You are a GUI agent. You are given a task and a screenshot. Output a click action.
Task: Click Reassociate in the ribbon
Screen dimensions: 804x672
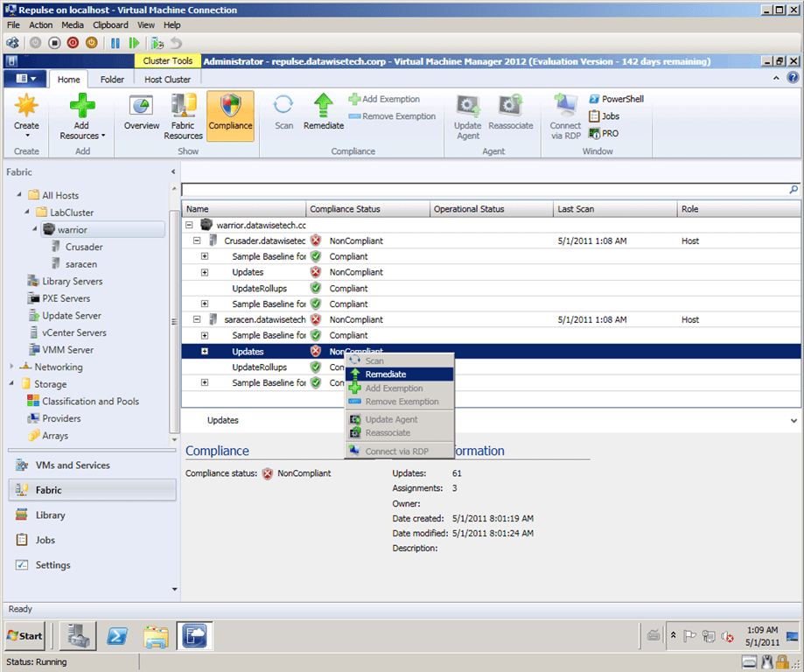pyautogui.click(x=510, y=111)
